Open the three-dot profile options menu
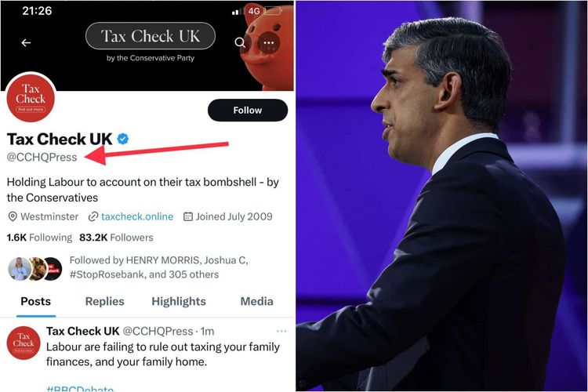The image size is (588, 392). tap(268, 43)
